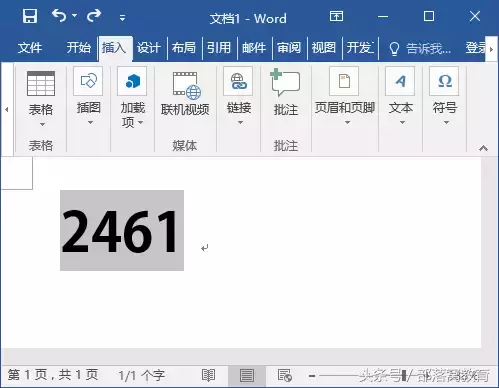Click the 符号 omega symbol icon
Image resolution: width=499 pixels, height=388 pixels.
click(444, 81)
